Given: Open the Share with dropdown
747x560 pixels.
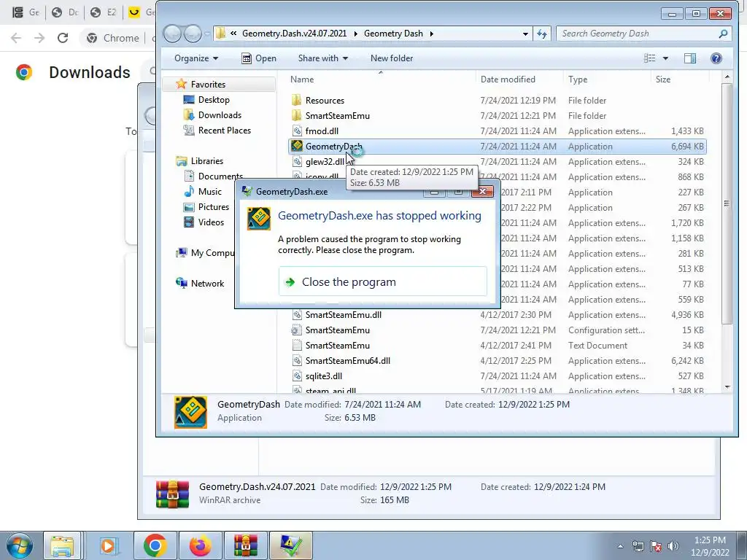Looking at the screenshot, I should point(322,58).
